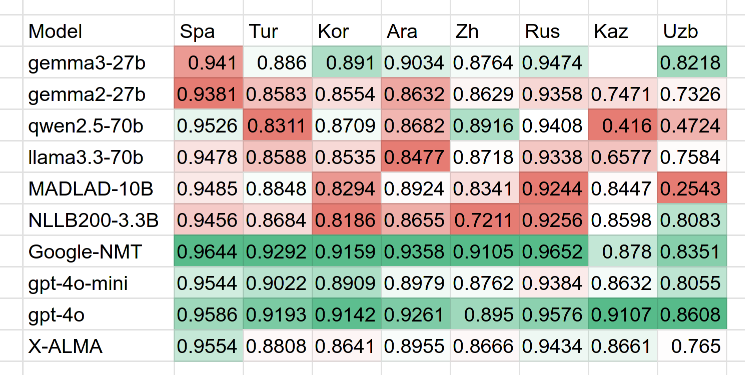Select the Google-NMT Rus value 0.9652
The image size is (745, 375).
[x=554, y=251]
